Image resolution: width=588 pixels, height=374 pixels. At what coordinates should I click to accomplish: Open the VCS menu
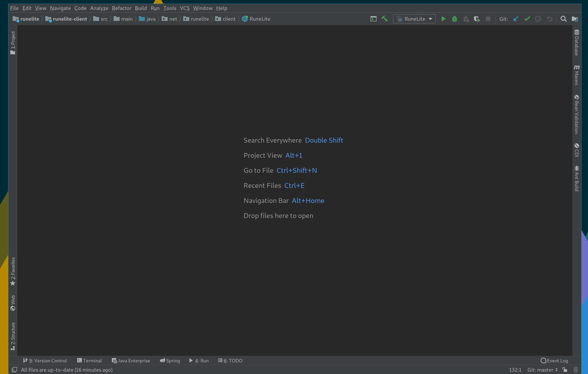pyautogui.click(x=185, y=8)
